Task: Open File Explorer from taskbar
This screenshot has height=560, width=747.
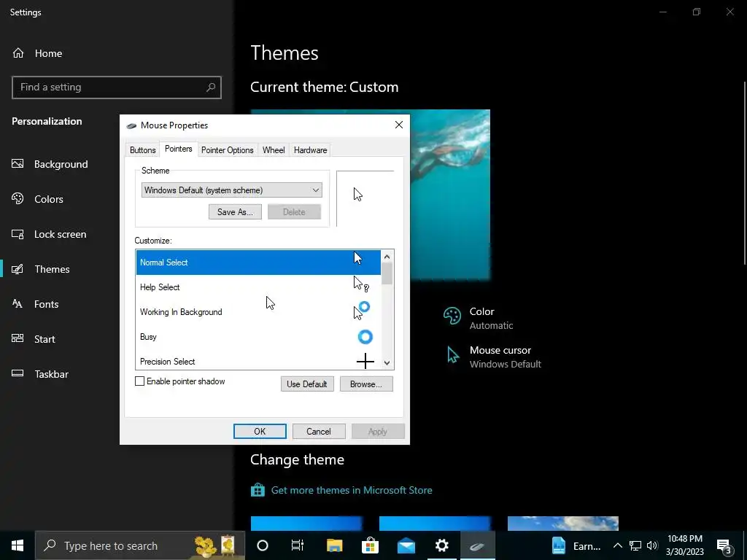Action: click(334, 545)
